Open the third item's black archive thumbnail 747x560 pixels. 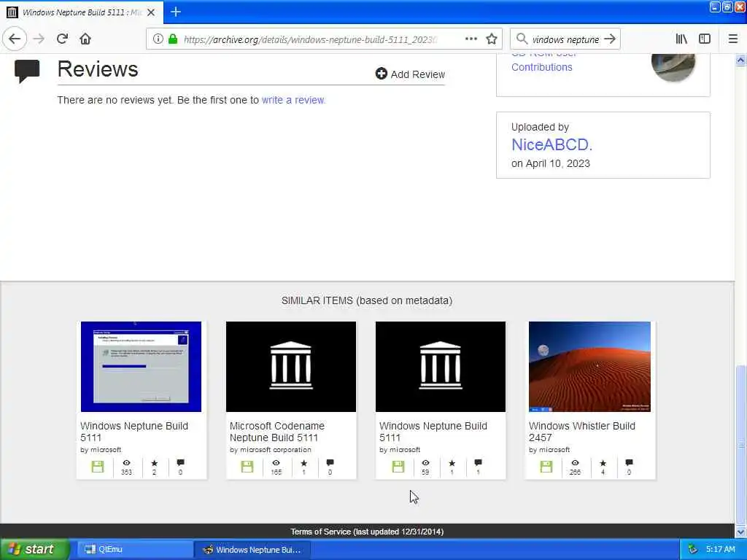(440, 367)
